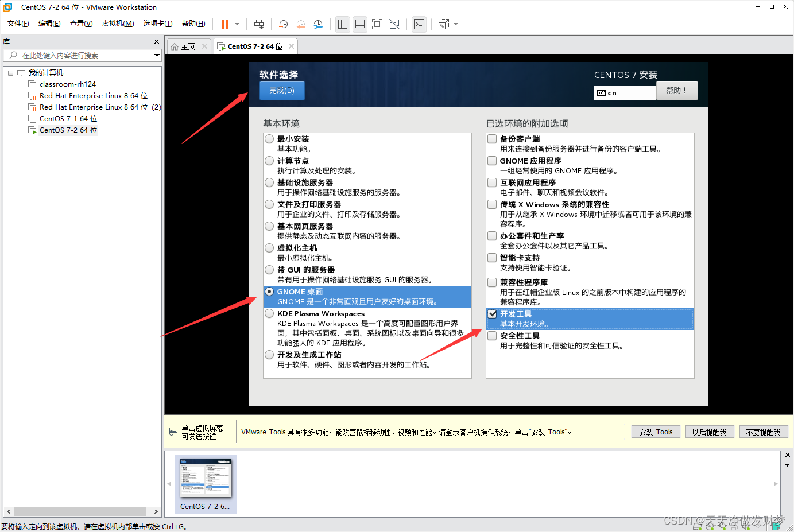
Task: Select classroom-rh124 virtual machine
Action: 68,84
